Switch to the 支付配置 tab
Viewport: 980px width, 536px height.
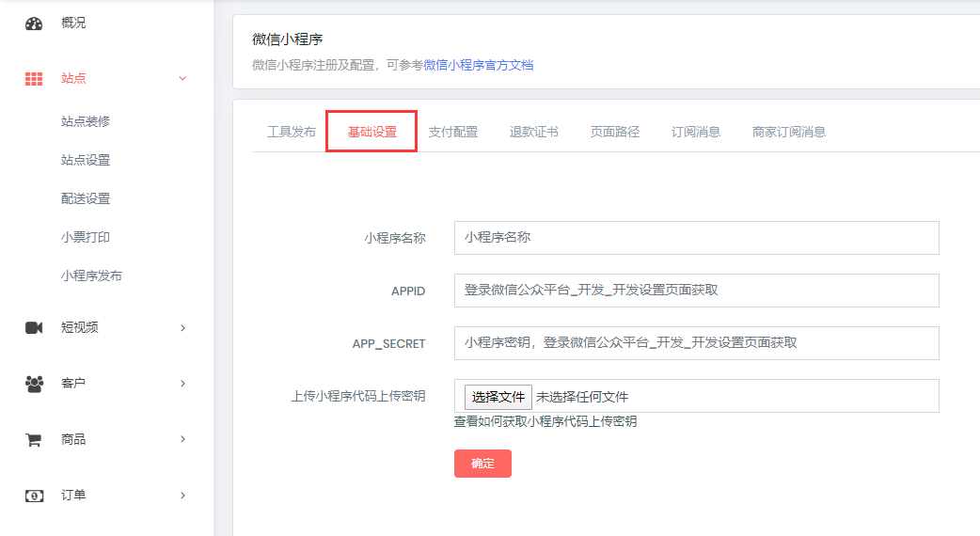[x=453, y=132]
